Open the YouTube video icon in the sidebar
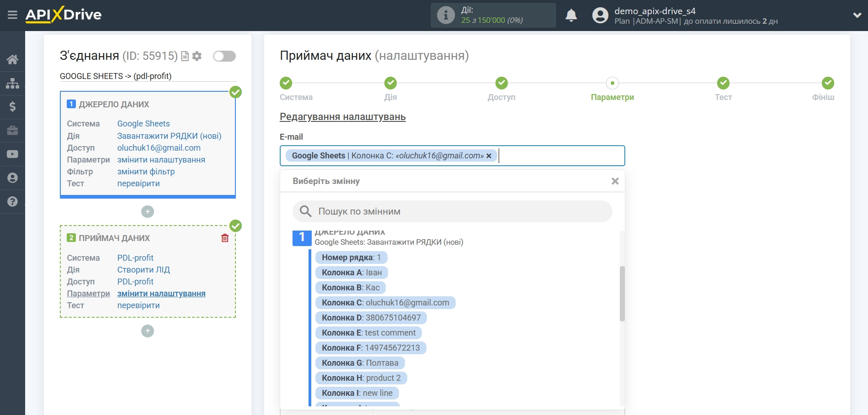The width and height of the screenshot is (868, 415). click(x=12, y=154)
